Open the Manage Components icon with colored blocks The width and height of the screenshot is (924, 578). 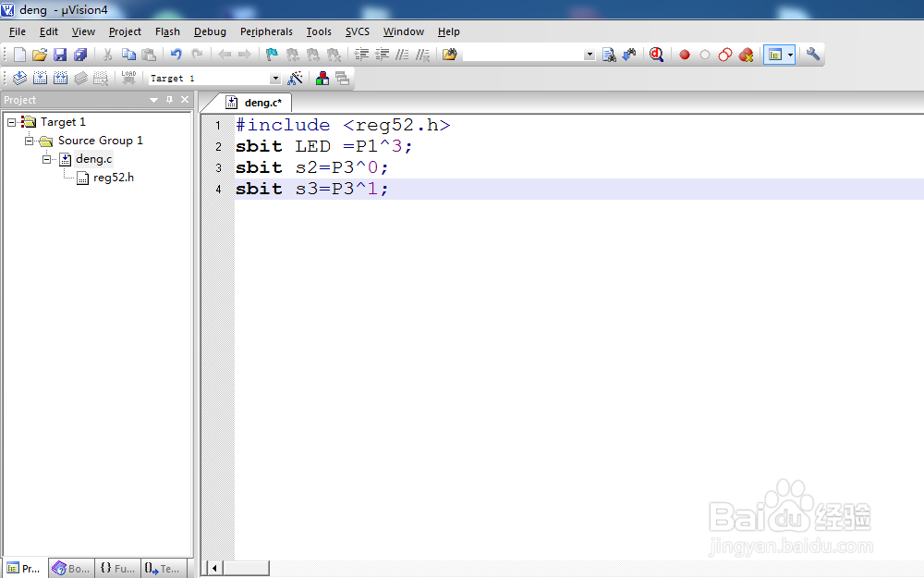coord(322,78)
